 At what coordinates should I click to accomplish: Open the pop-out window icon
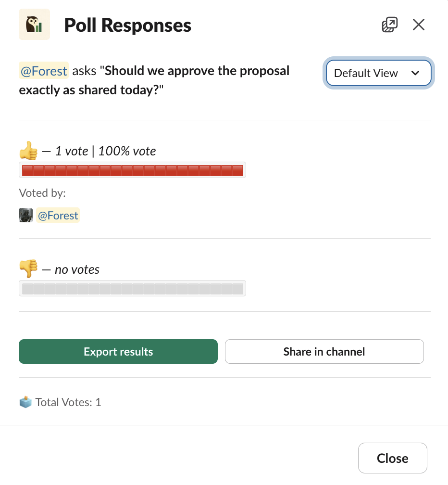389,24
